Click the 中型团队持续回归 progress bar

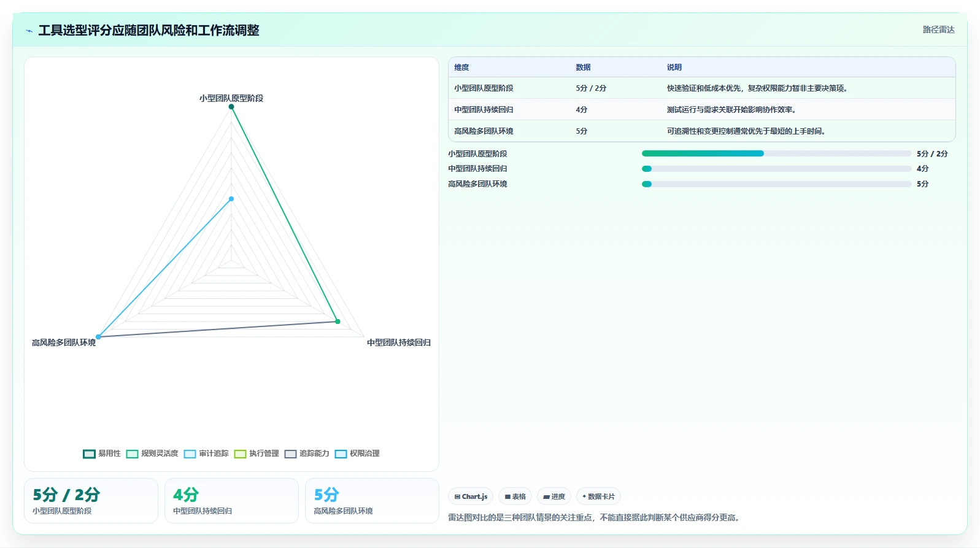[x=776, y=169]
